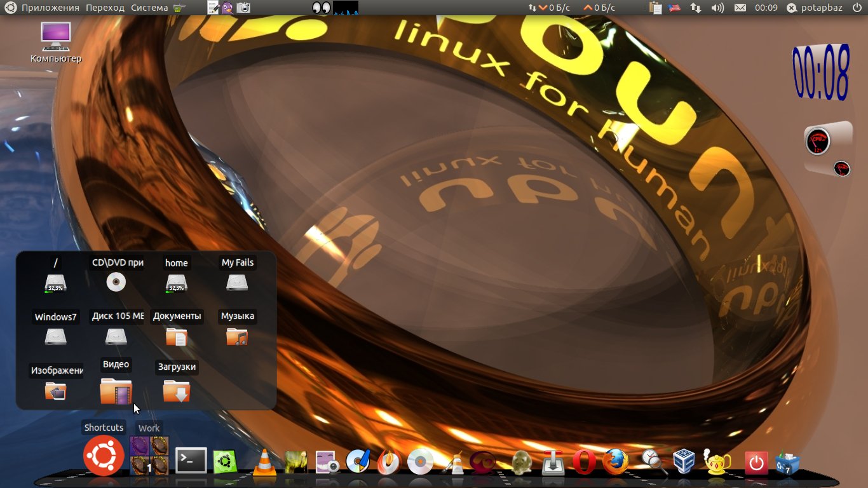The width and height of the screenshot is (868, 488).
Task: Open the Документы folder
Action: tap(176, 336)
